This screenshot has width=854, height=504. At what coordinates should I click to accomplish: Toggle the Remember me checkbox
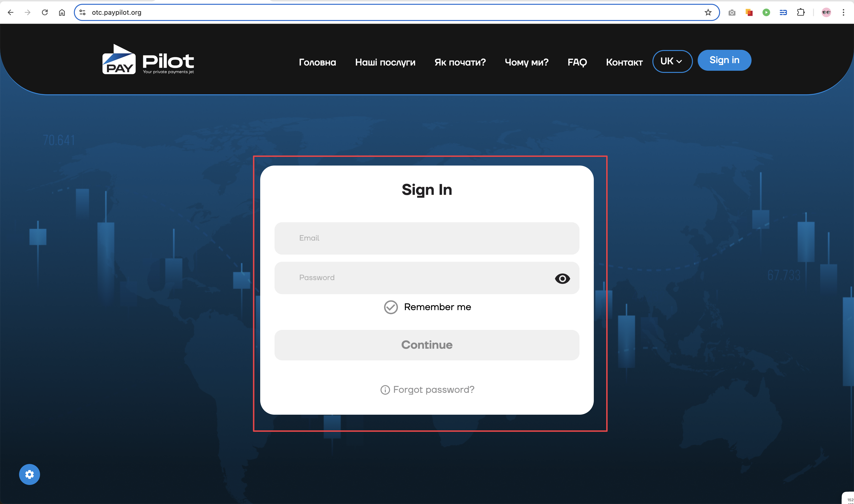391,307
